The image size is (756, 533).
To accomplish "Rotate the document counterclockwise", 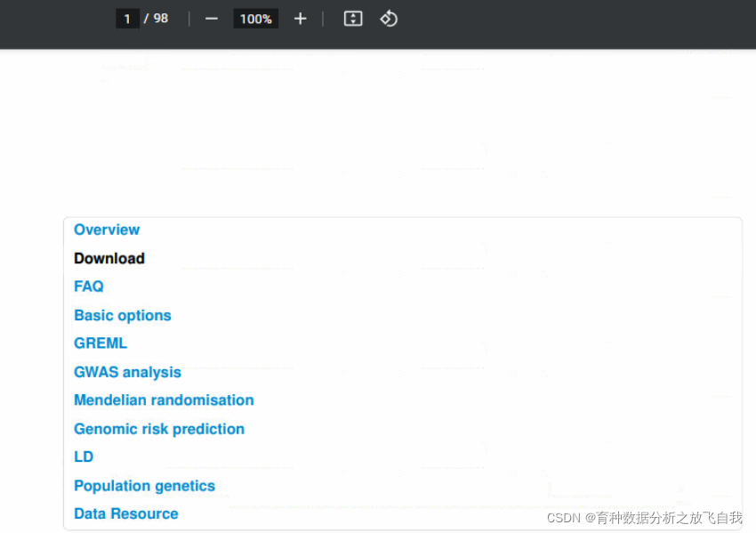I will (x=389, y=19).
